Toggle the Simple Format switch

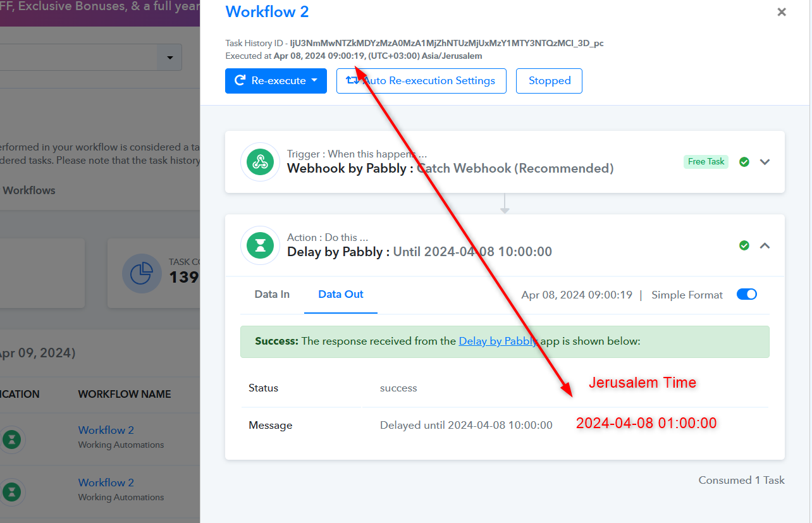tap(747, 294)
